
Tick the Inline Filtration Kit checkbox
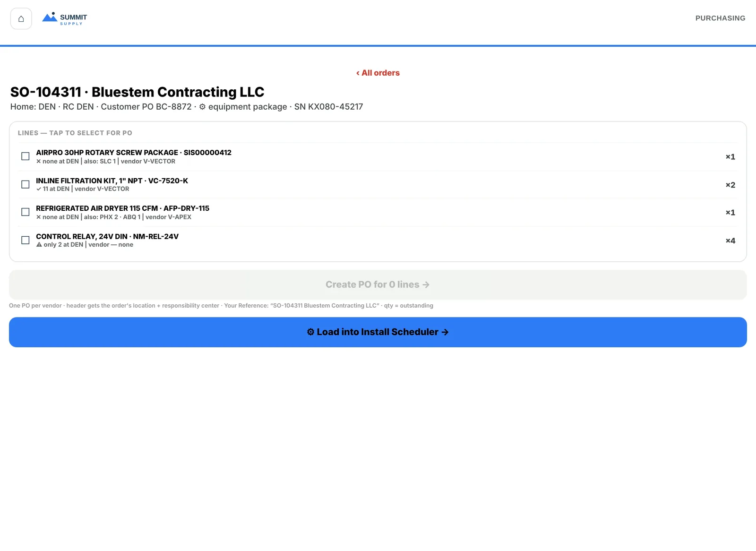26,184
